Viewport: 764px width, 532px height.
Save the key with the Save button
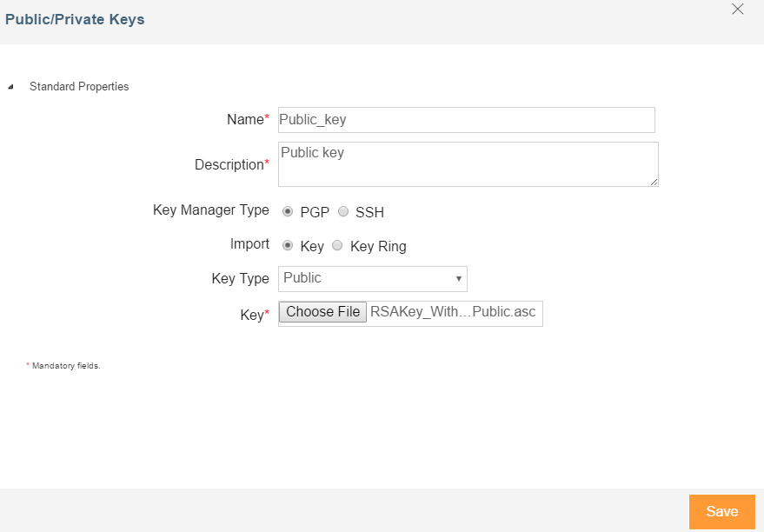pyautogui.click(x=721, y=511)
